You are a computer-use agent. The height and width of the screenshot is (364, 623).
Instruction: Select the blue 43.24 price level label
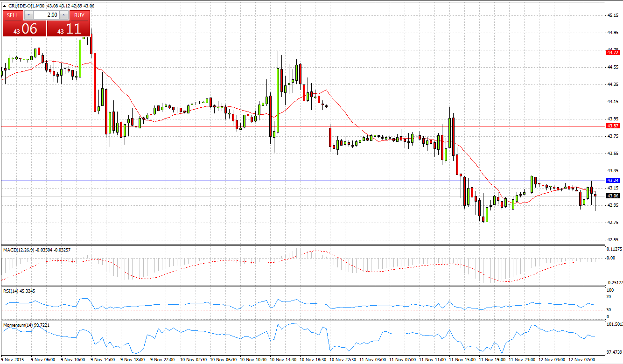pyautogui.click(x=613, y=180)
